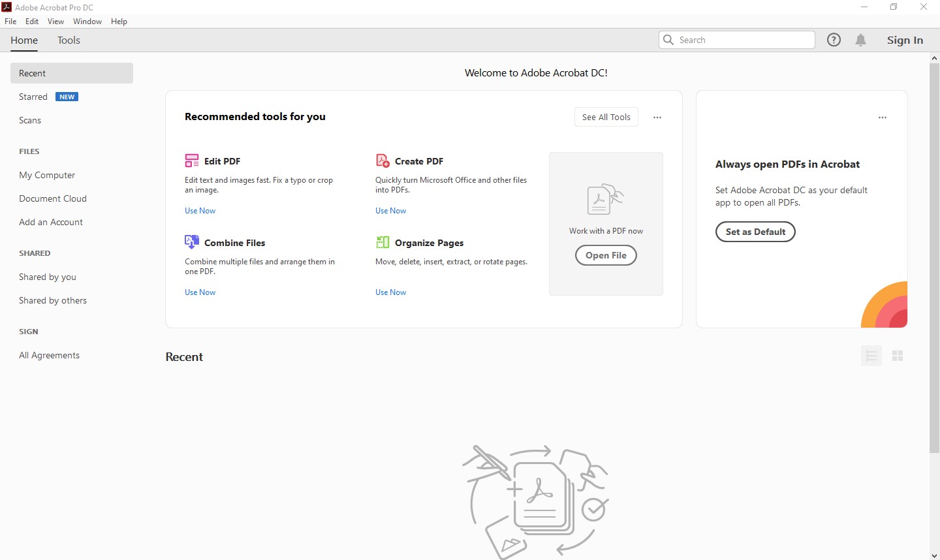The width and height of the screenshot is (940, 560).
Task: Select Shared by others
Action: pos(53,300)
